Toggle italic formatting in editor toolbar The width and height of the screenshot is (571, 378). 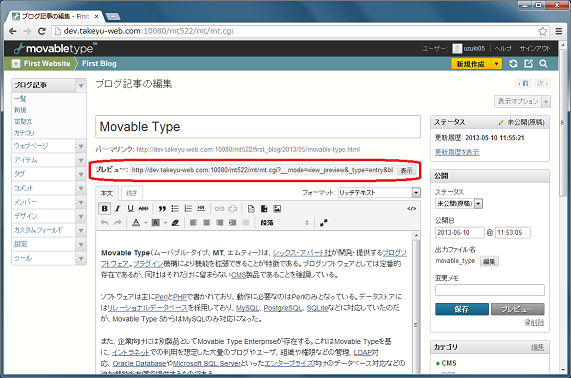(117, 209)
